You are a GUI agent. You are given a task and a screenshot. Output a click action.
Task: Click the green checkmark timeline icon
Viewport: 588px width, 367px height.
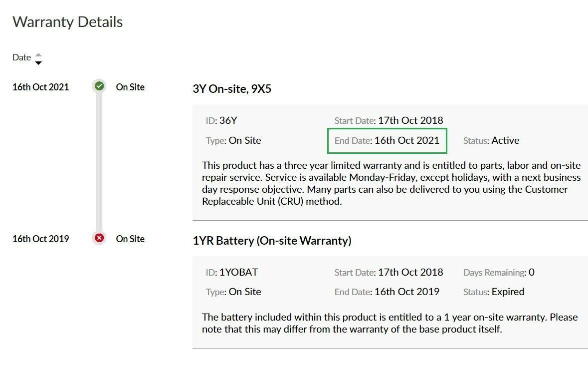click(x=99, y=86)
